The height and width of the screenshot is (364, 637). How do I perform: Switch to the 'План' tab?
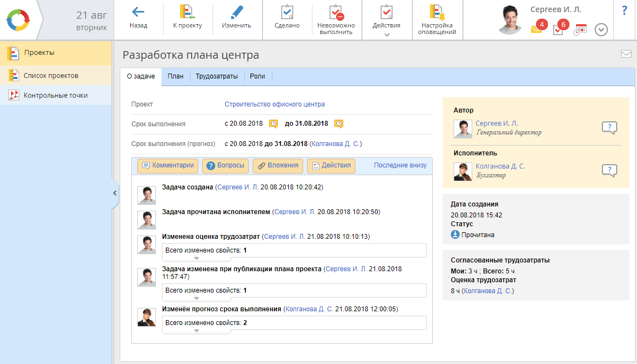click(175, 76)
